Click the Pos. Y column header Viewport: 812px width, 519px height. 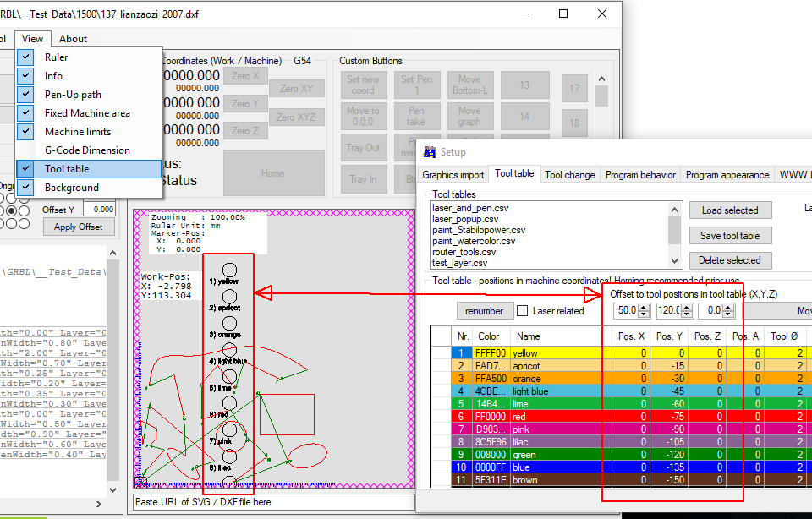[667, 336]
